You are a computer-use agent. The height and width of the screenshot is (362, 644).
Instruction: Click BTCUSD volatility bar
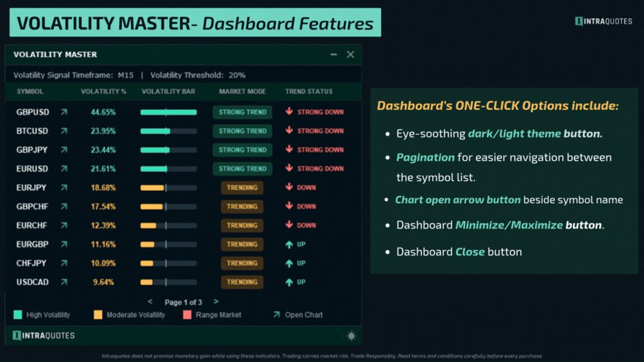point(168,131)
